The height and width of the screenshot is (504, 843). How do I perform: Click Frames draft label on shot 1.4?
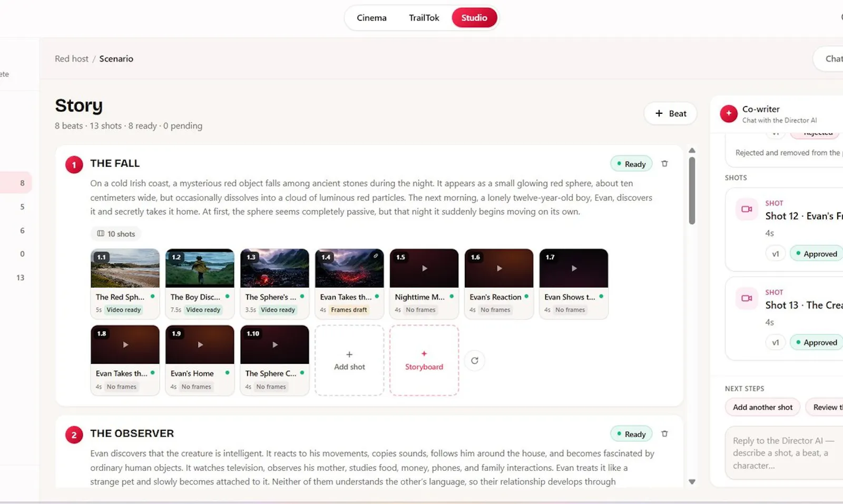pos(349,310)
